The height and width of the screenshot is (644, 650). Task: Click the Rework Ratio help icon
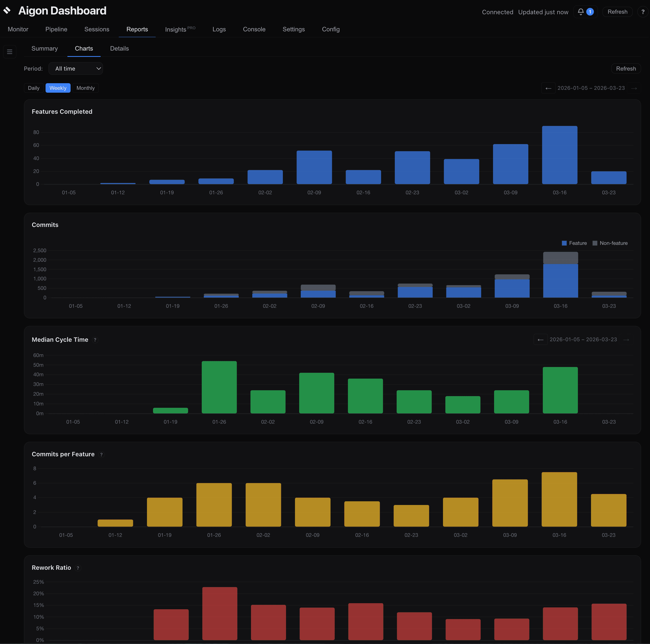(77, 568)
